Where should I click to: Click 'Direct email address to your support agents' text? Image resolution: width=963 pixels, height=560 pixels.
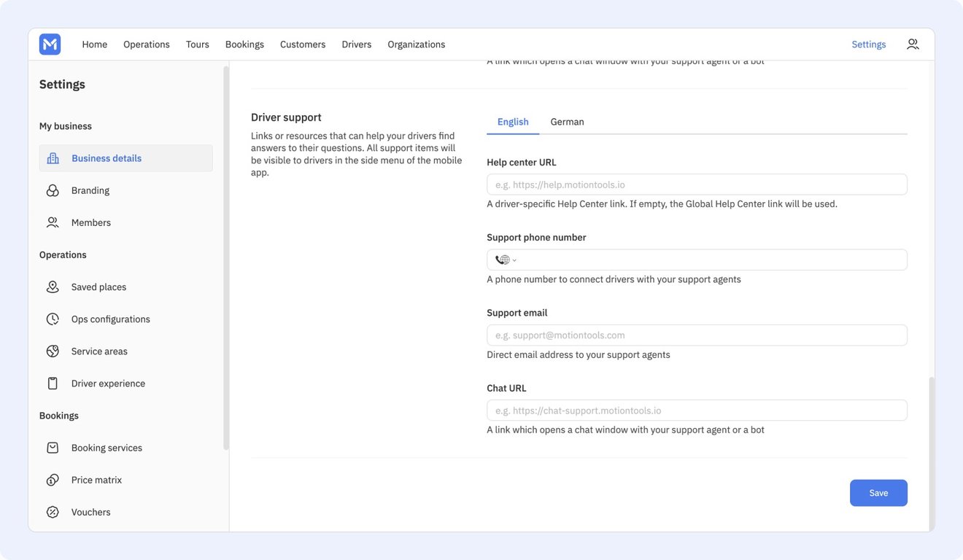[x=579, y=355]
